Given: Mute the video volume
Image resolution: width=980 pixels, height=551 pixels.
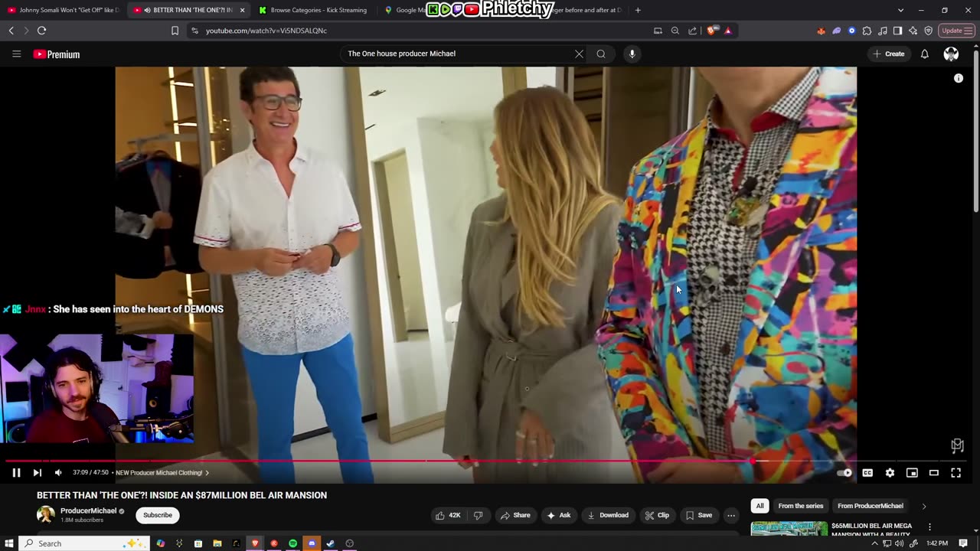Looking at the screenshot, I should (x=58, y=473).
